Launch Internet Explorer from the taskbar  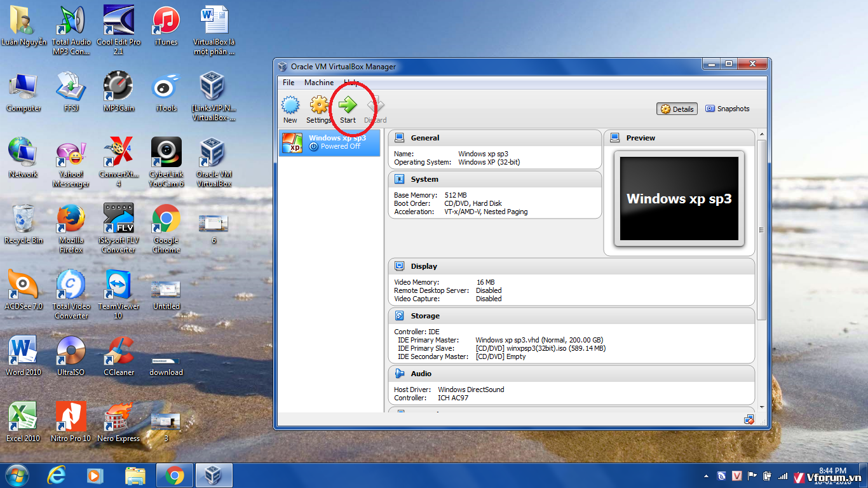point(57,475)
